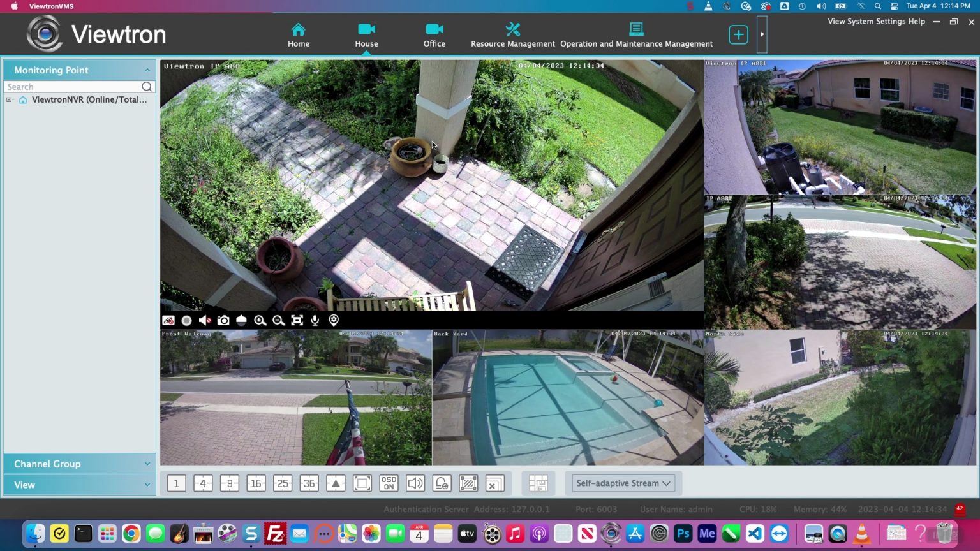Select the zoom-out tool on the camera overlay toolbar
The height and width of the screenshot is (551, 980).
click(x=278, y=320)
